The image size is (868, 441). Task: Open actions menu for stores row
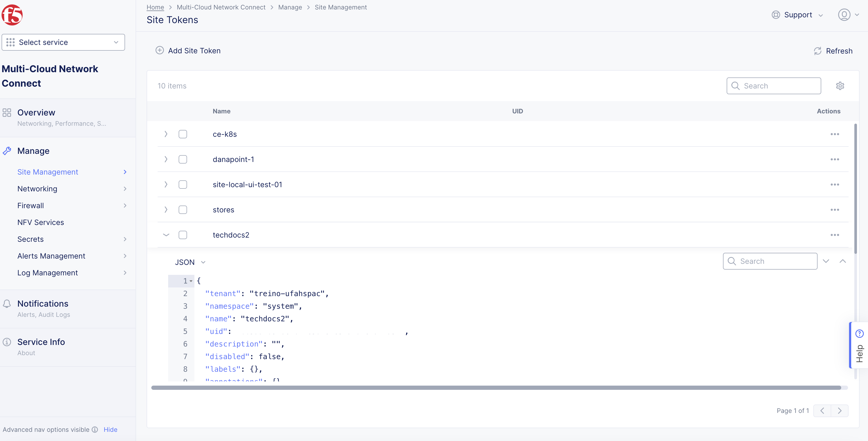tap(834, 210)
